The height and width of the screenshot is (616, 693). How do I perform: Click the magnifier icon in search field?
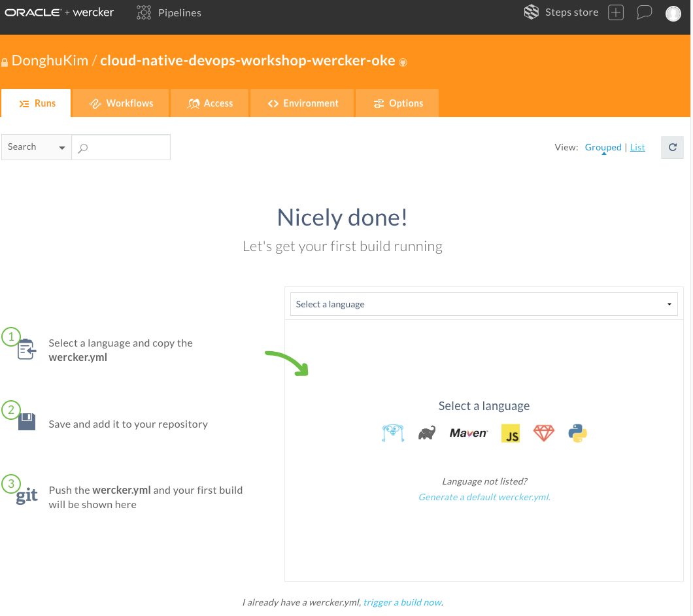pyautogui.click(x=82, y=148)
